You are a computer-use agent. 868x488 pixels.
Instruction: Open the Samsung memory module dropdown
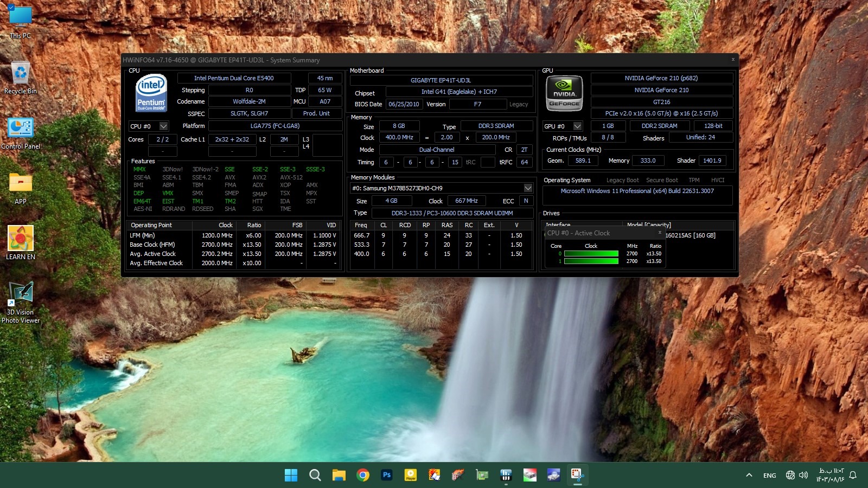527,188
